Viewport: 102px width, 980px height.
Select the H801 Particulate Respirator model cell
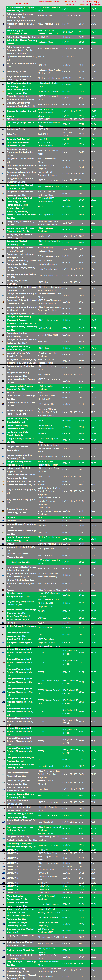pos(50,388)
